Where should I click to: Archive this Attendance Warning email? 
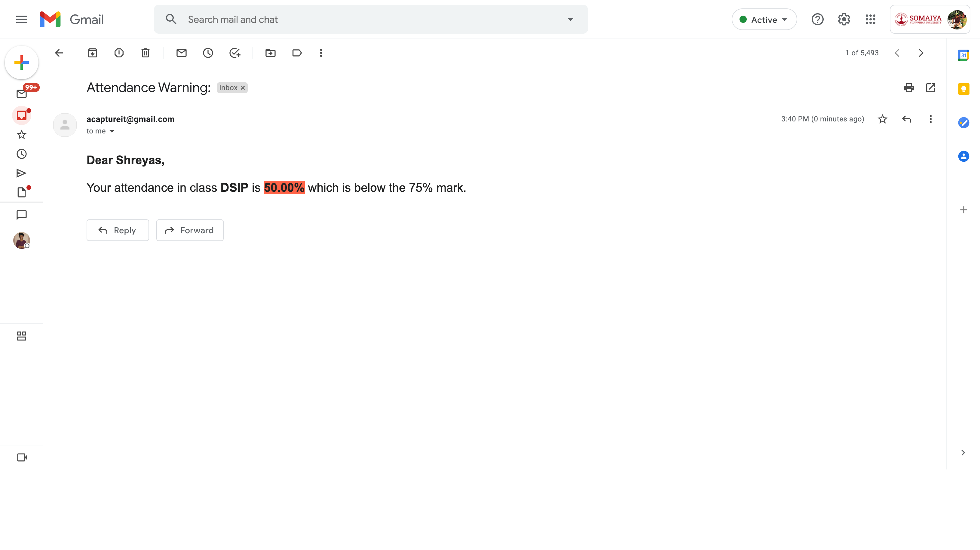93,53
